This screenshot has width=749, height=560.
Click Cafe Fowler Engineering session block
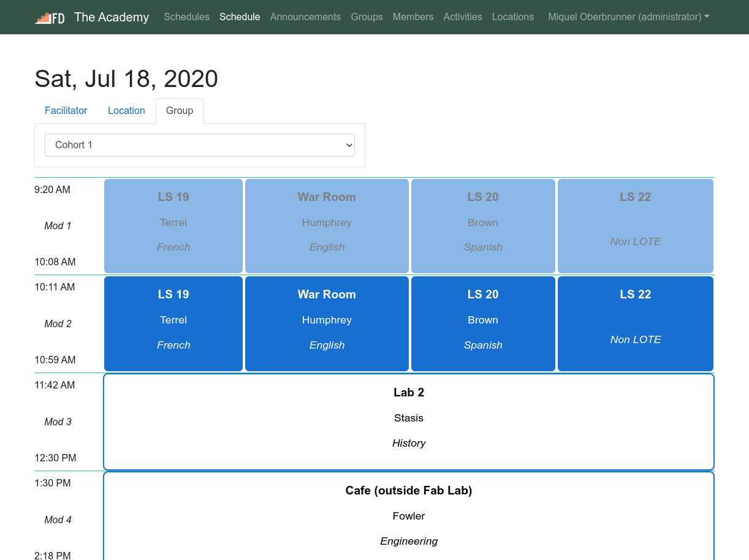point(409,516)
